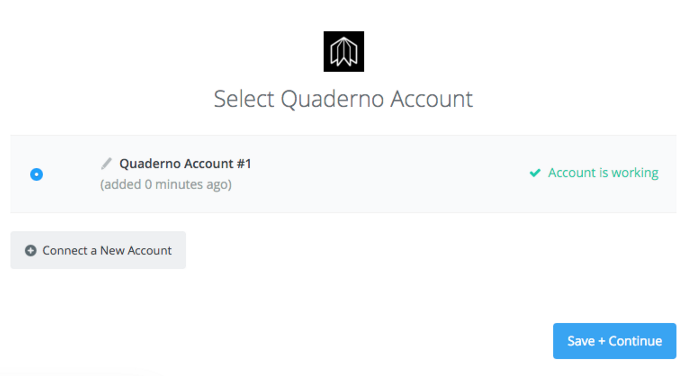
Task: Click the Select Quaderno Account heading
Action: (x=343, y=99)
